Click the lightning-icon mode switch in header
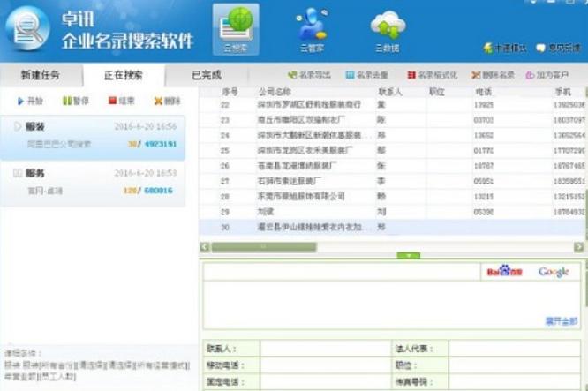The image size is (588, 391). pos(505,48)
